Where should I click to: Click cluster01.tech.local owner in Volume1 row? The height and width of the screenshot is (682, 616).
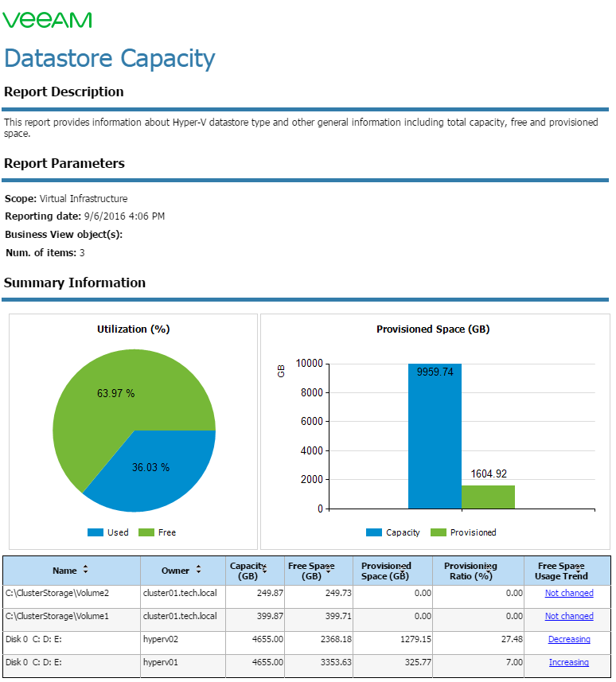180,616
